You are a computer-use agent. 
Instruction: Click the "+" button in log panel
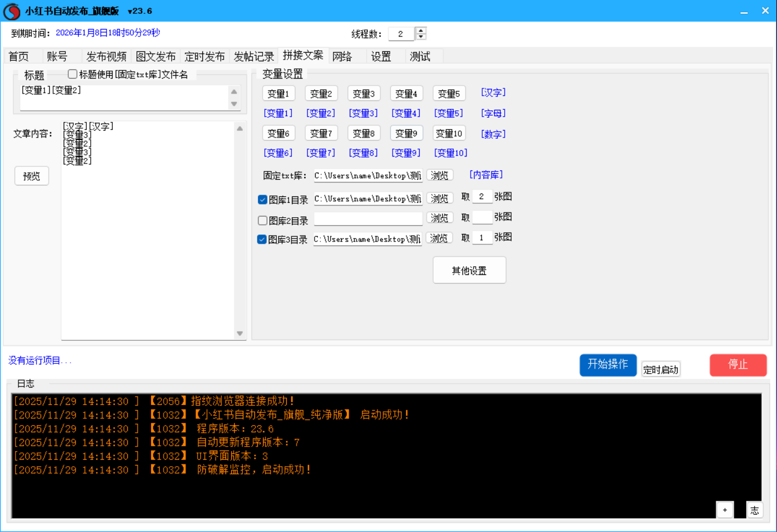click(724, 509)
